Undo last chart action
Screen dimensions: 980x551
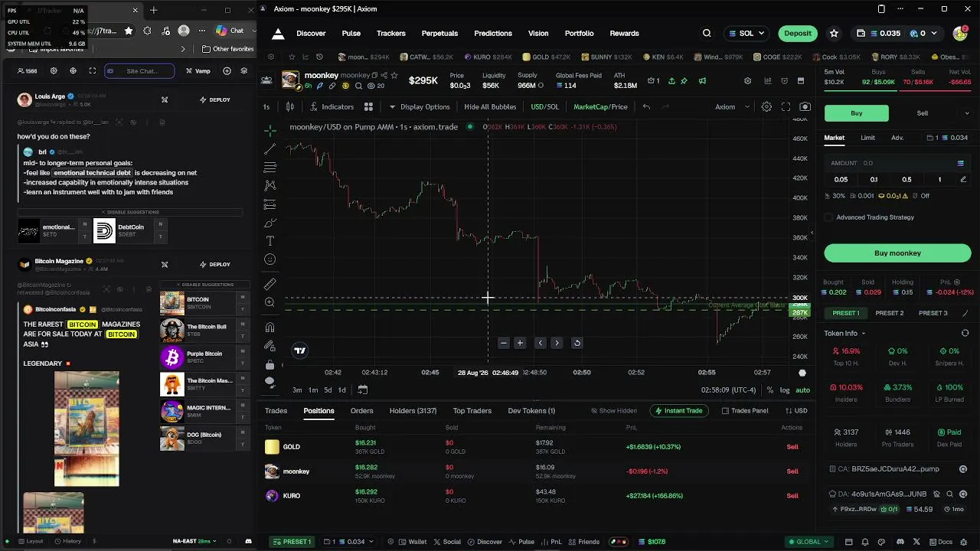point(646,107)
